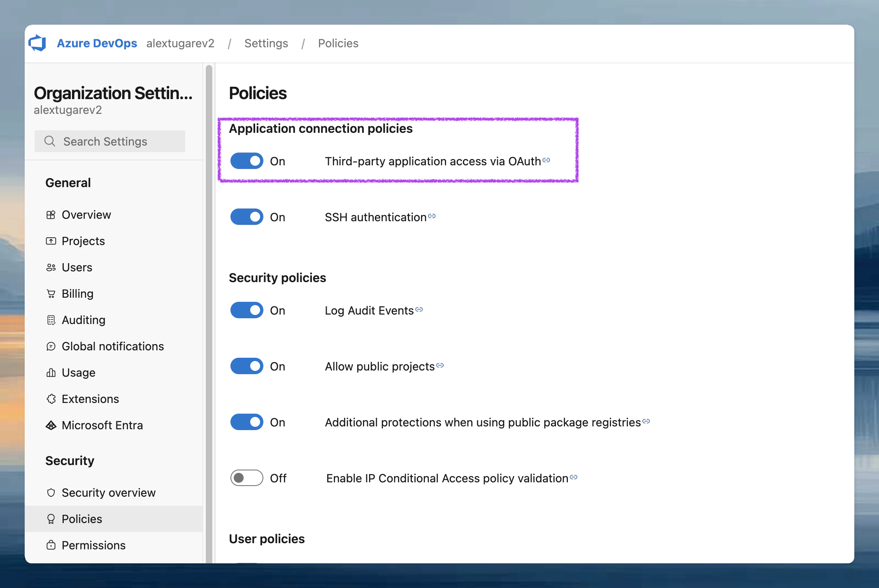This screenshot has height=588, width=879.
Task: Open Extensions via its puzzle icon
Action: [x=51, y=398]
